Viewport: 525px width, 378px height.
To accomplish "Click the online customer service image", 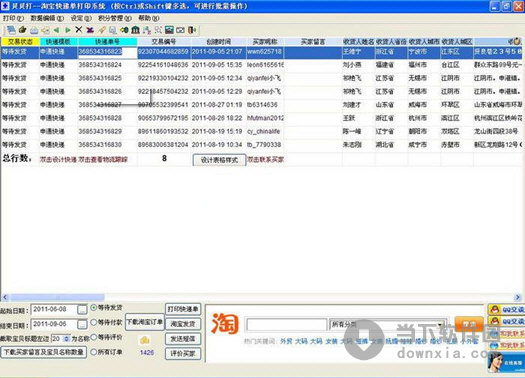I will coord(506,362).
